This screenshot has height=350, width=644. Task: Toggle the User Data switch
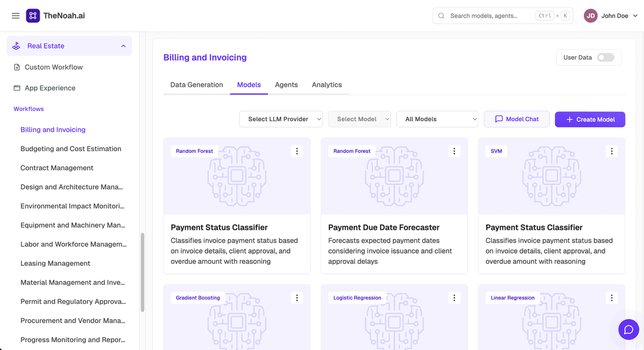coord(606,57)
